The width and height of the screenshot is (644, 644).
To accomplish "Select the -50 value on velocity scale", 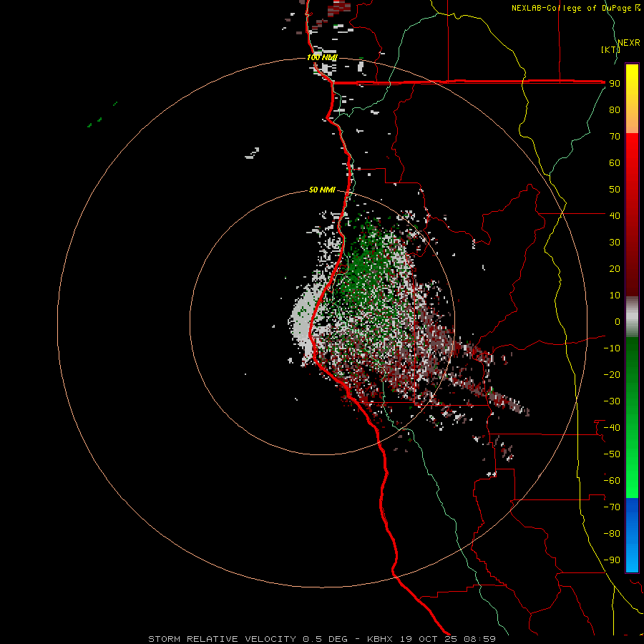I will [x=612, y=454].
